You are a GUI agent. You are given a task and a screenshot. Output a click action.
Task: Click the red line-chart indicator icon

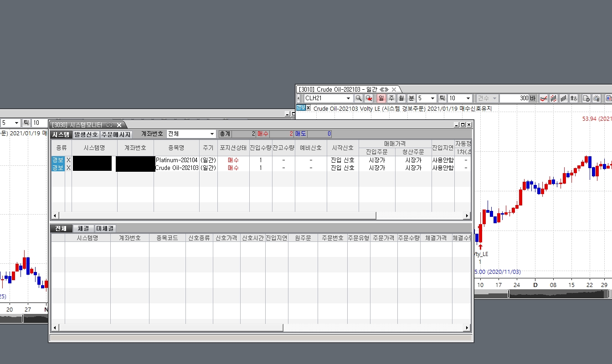[x=543, y=98]
